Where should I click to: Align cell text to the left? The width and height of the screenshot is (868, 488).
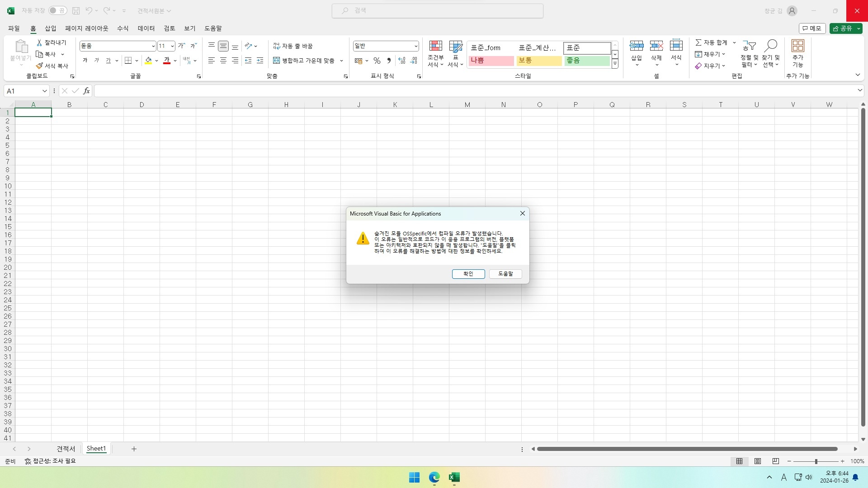[211, 61]
